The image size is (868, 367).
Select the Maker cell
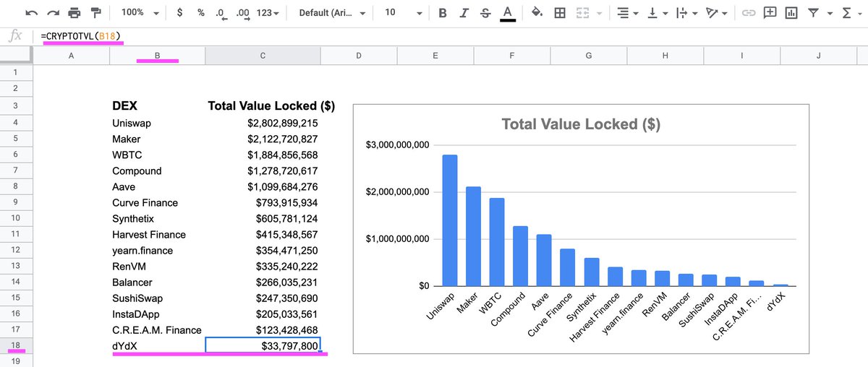(157, 139)
